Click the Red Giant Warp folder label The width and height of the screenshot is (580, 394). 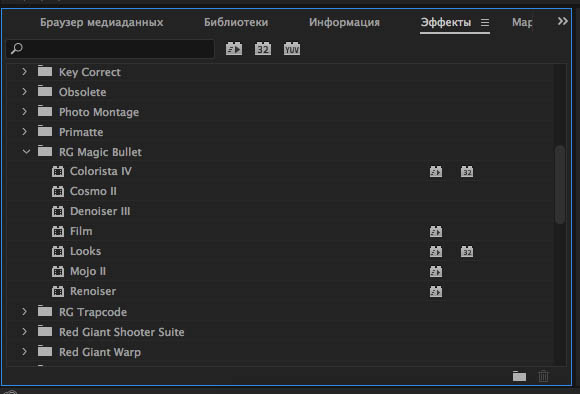coord(100,352)
